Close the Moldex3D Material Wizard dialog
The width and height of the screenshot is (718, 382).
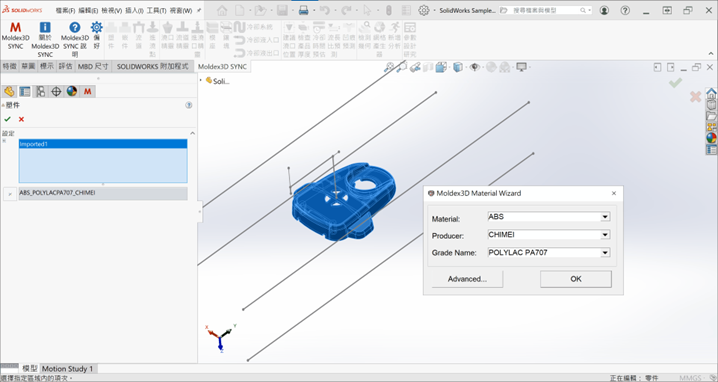pos(614,193)
